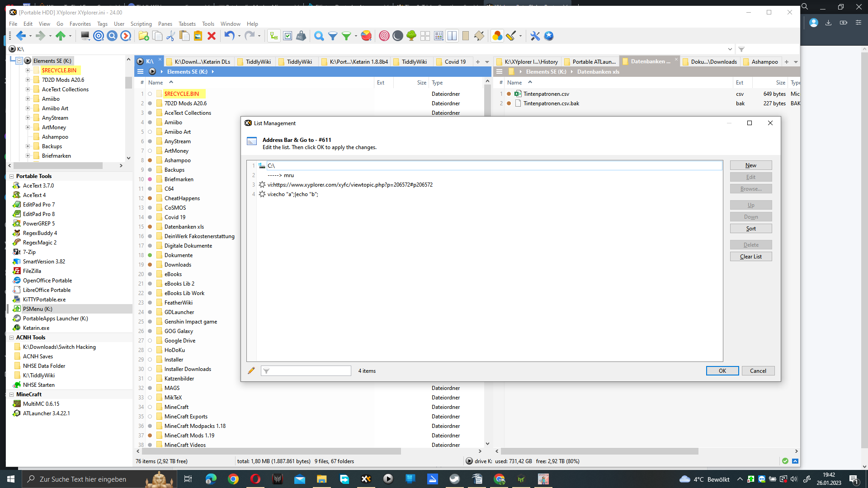Open the Drives computer icon in toolbar
Screen dimensions: 868x488
point(85,36)
